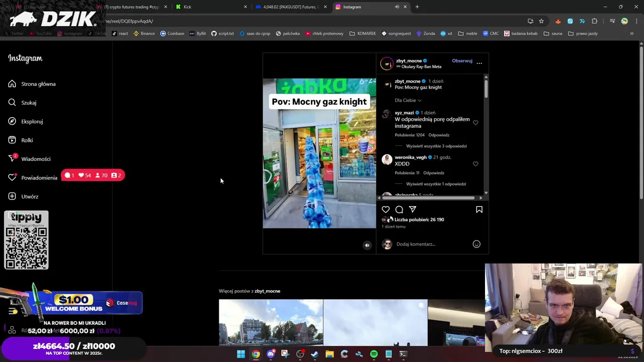Open the three-dot options menu of the post
644x362 pixels.
479,63
